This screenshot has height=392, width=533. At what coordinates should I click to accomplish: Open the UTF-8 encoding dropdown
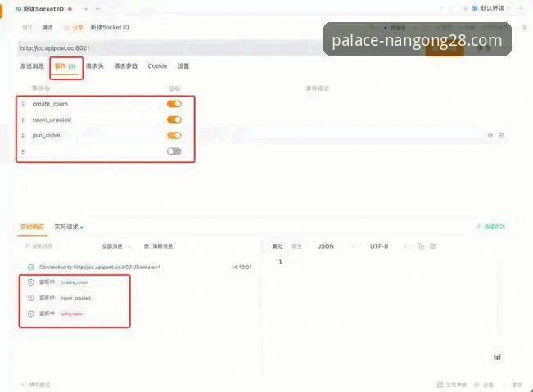(388, 246)
